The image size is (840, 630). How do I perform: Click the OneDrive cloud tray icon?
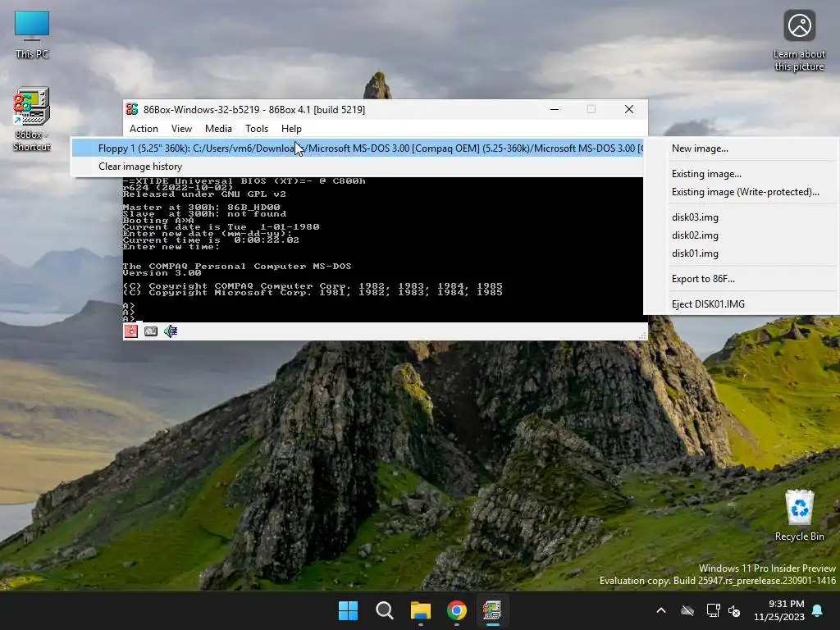click(x=687, y=610)
